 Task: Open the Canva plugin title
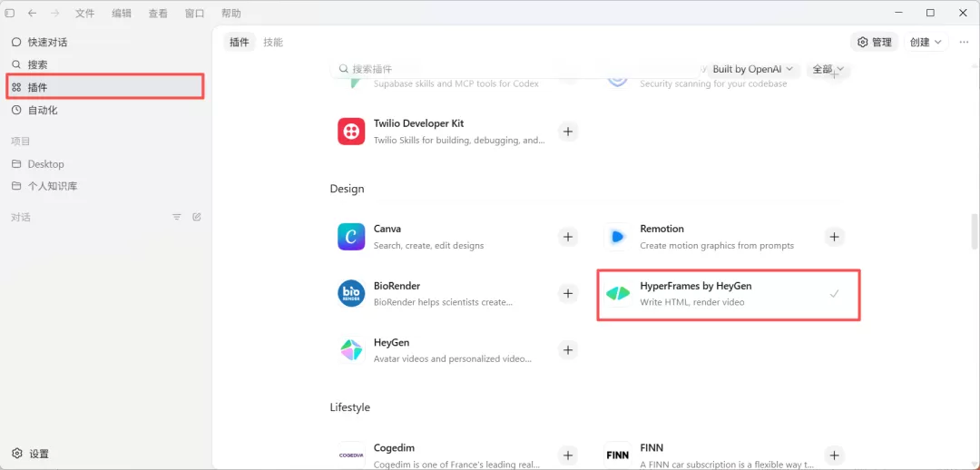[x=387, y=229]
